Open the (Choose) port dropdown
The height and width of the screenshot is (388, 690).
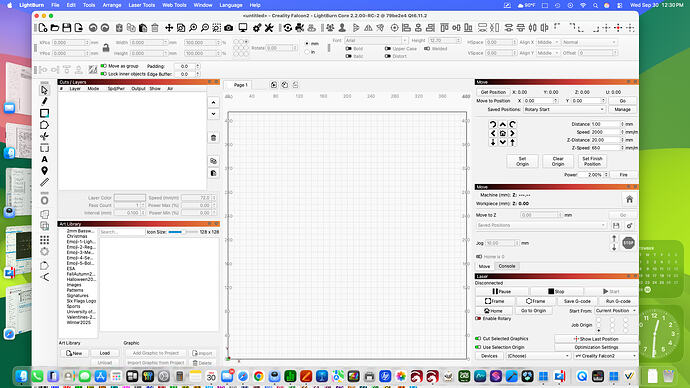coord(538,356)
